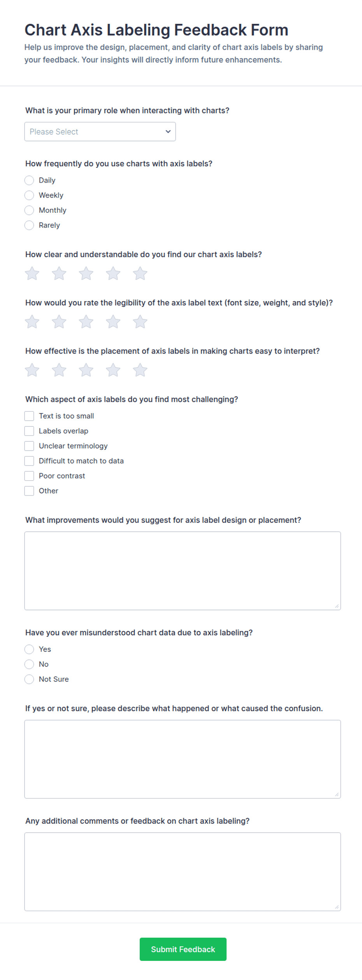Give placement effectiveness one star
This screenshot has width=362, height=980.
(x=32, y=370)
